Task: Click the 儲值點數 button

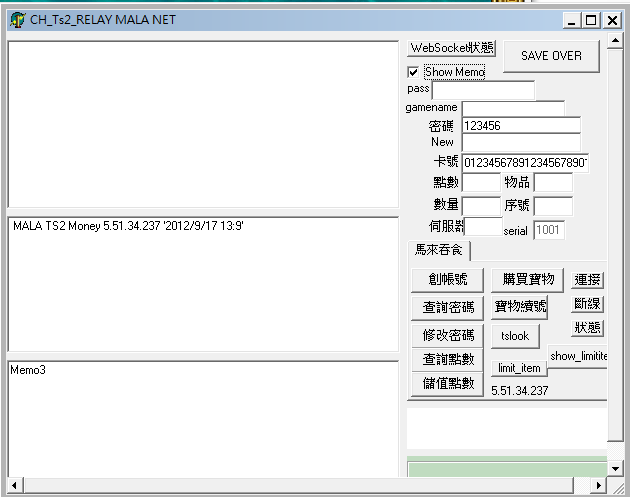Action: click(x=447, y=383)
